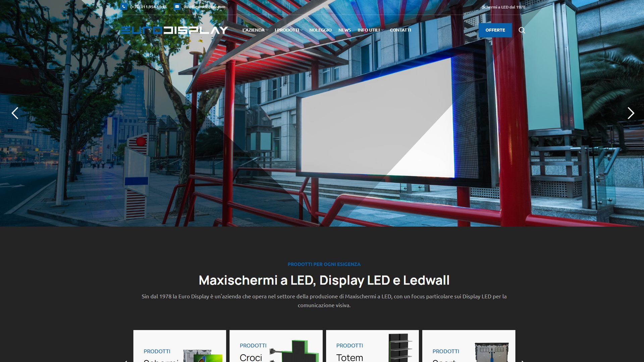
Task: Go to previous hero slide arrow
Action: [15, 113]
